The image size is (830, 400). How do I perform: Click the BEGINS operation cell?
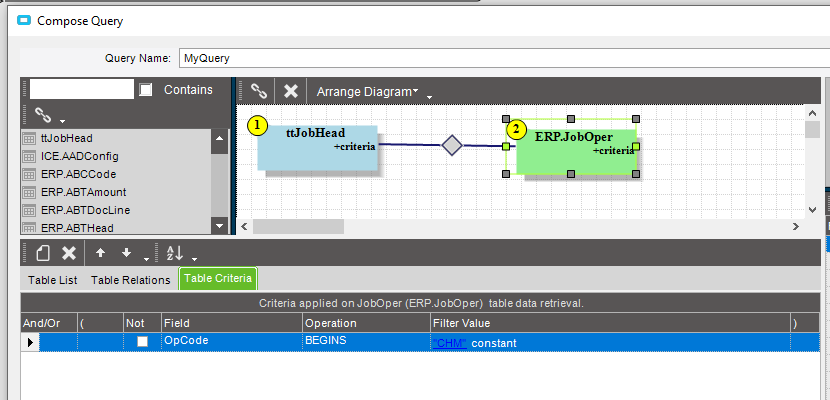click(366, 341)
